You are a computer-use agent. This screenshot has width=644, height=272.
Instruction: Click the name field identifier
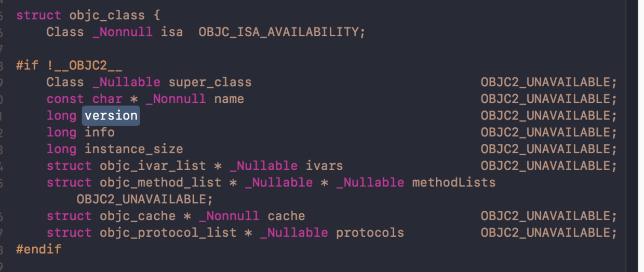[229, 99]
